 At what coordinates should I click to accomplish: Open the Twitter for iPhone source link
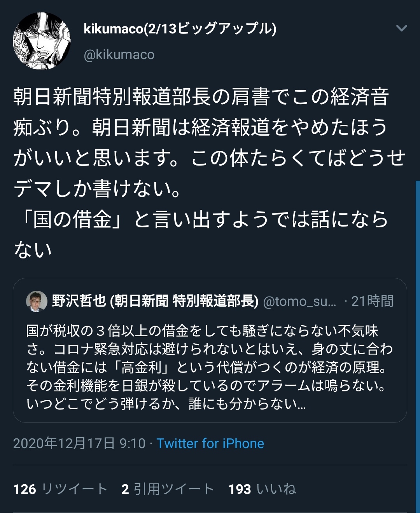coord(210,443)
